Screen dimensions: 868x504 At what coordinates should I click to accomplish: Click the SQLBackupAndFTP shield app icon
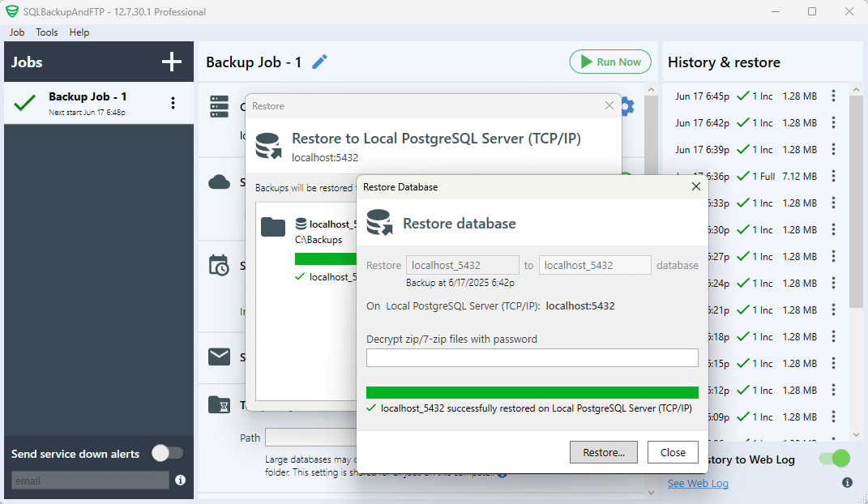pos(11,11)
